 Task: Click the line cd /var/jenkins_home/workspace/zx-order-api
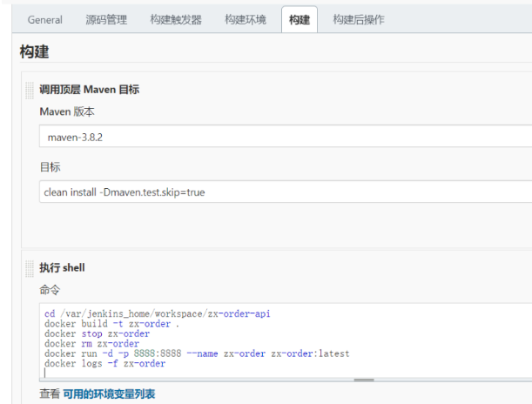(x=157, y=313)
